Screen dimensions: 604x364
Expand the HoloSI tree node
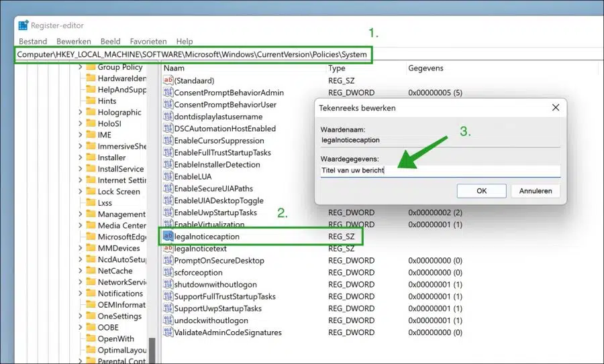pos(80,123)
